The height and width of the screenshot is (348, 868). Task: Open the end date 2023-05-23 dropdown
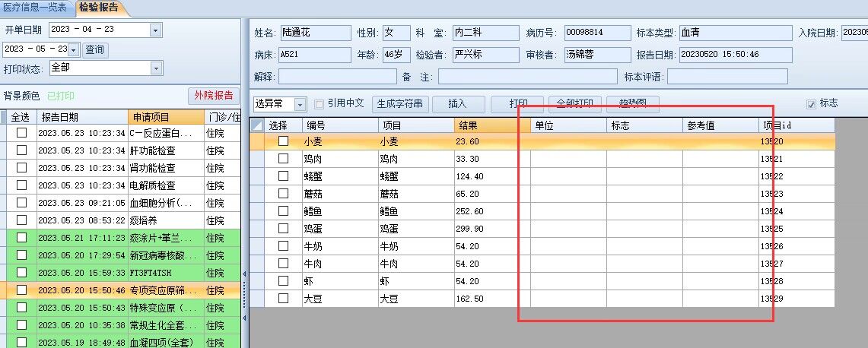tap(74, 50)
